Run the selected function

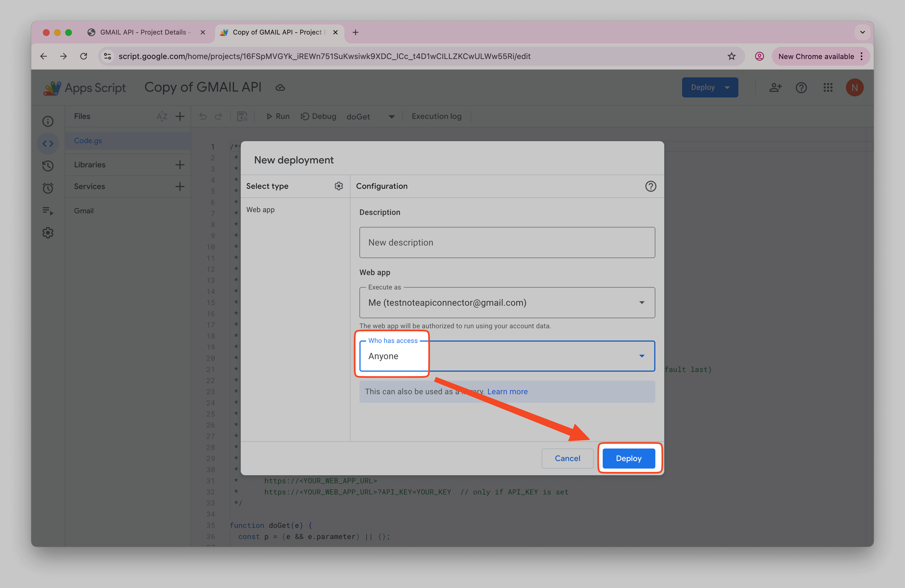click(278, 116)
